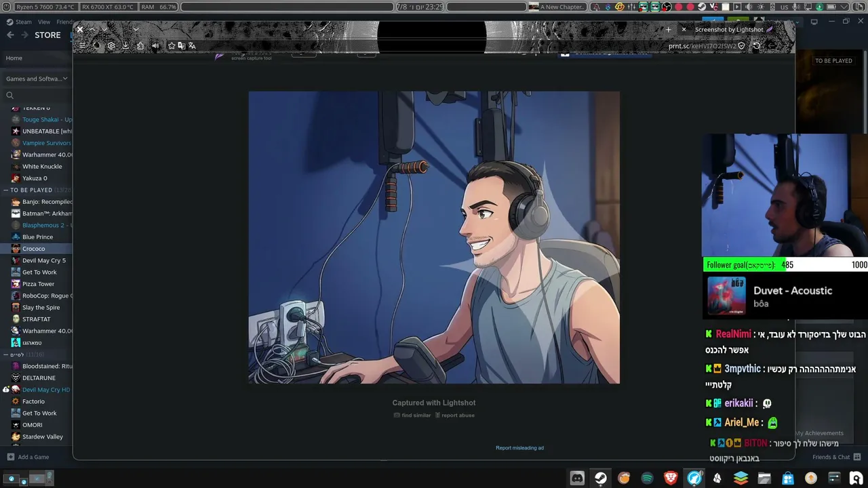This screenshot has width=868, height=488.
Task: Open the browser hamburger menu
Action: click(x=82, y=46)
